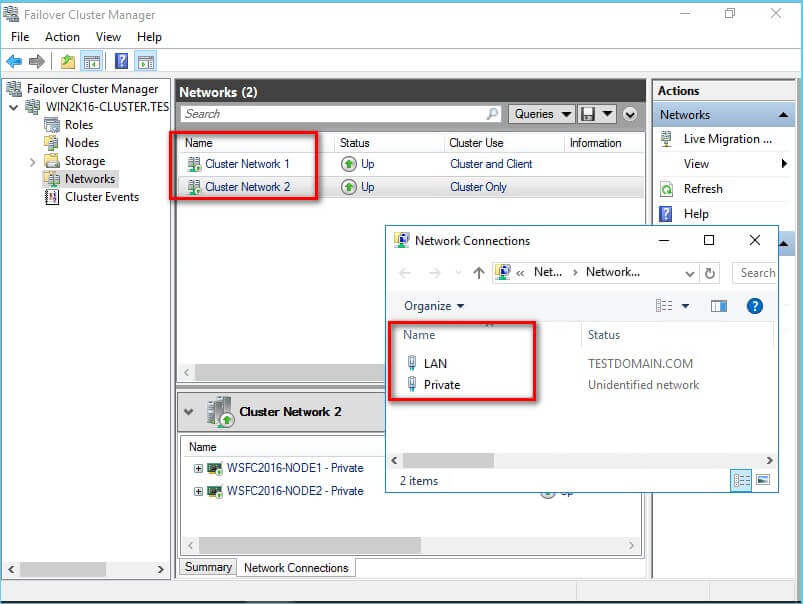Click the LAN adapter icon in Network Connections
The image size is (803, 604).
(411, 363)
